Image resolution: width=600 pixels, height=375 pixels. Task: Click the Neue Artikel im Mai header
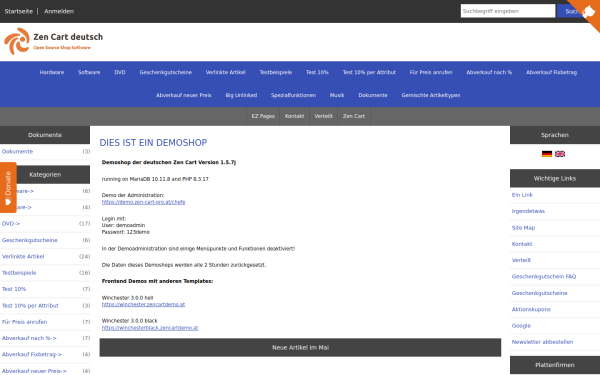click(x=300, y=347)
